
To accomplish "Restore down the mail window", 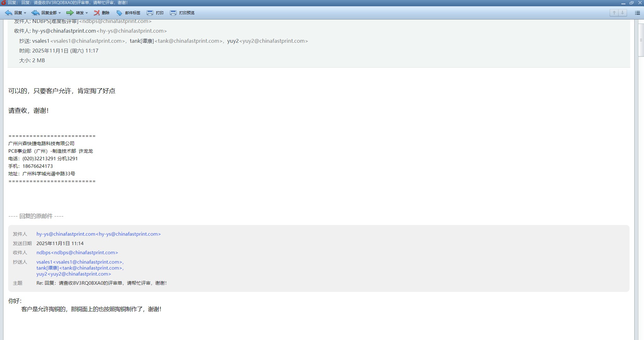I will 631,3.
